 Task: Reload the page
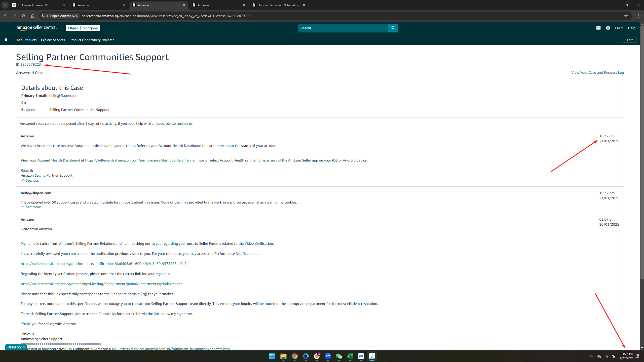tap(24, 16)
